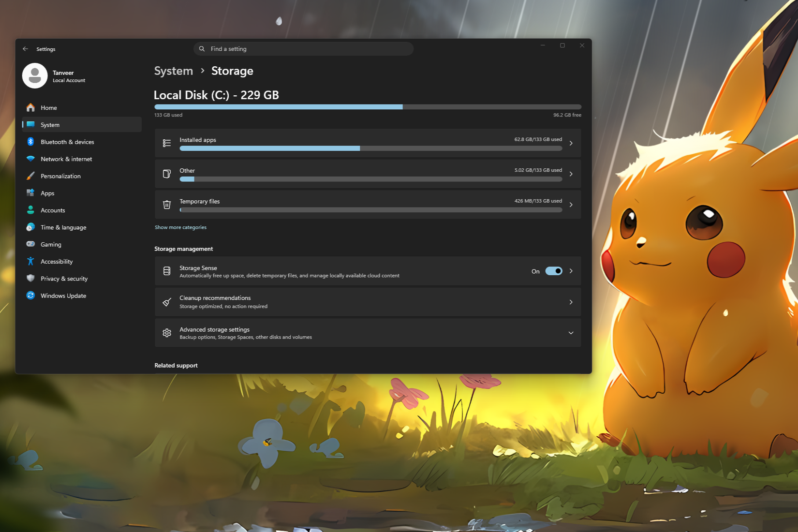798x532 pixels.
Task: Click the Privacy & security shield icon
Action: coord(30,279)
